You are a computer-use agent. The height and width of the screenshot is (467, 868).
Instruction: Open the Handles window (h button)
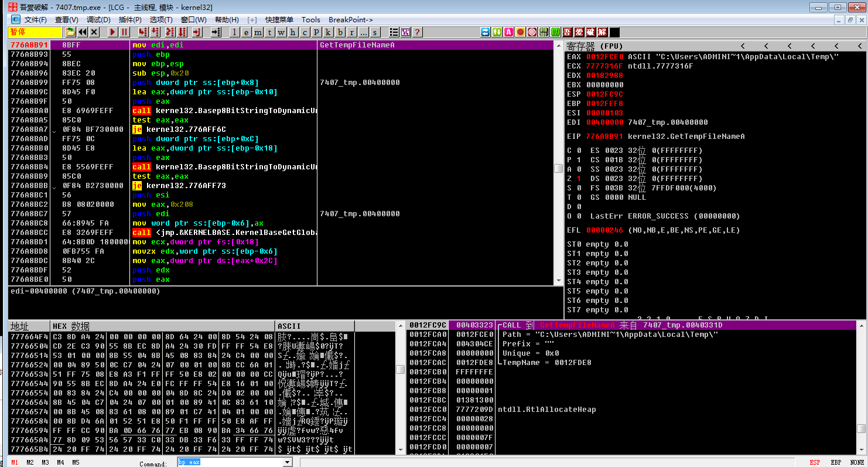tap(293, 32)
